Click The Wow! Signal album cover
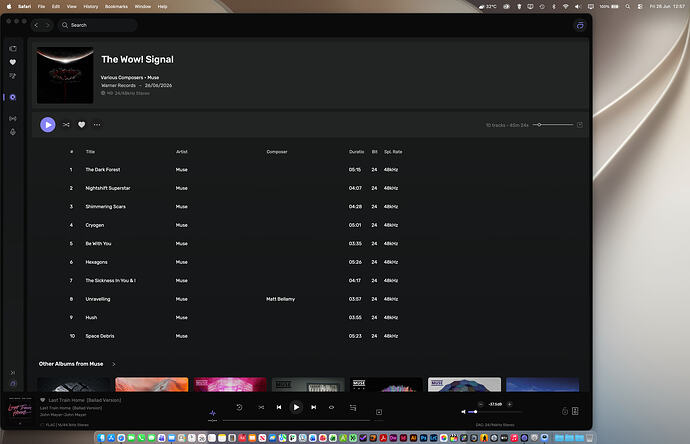690x444 pixels. (65, 75)
